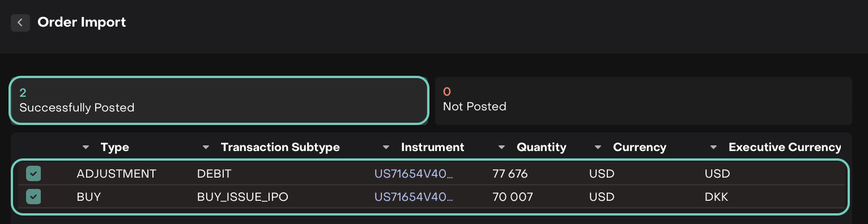Open the Currency column filter arrow
This screenshot has height=224, width=868.
[598, 148]
